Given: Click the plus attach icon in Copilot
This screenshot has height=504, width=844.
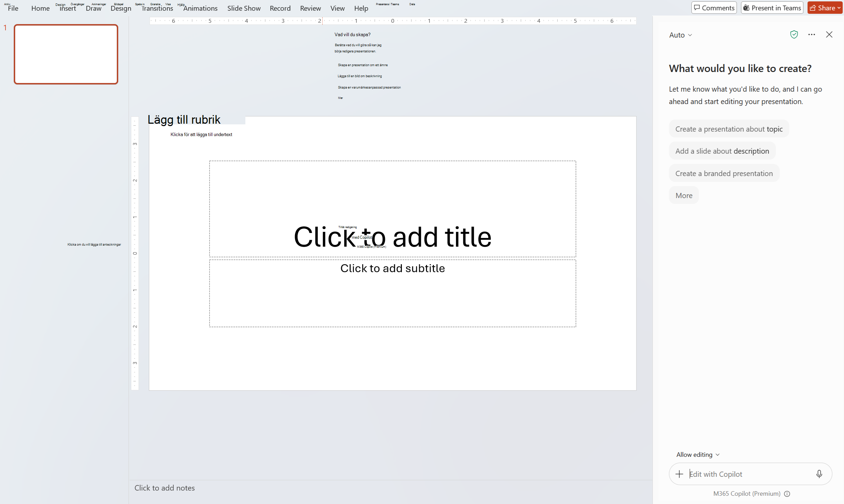Looking at the screenshot, I should (679, 474).
